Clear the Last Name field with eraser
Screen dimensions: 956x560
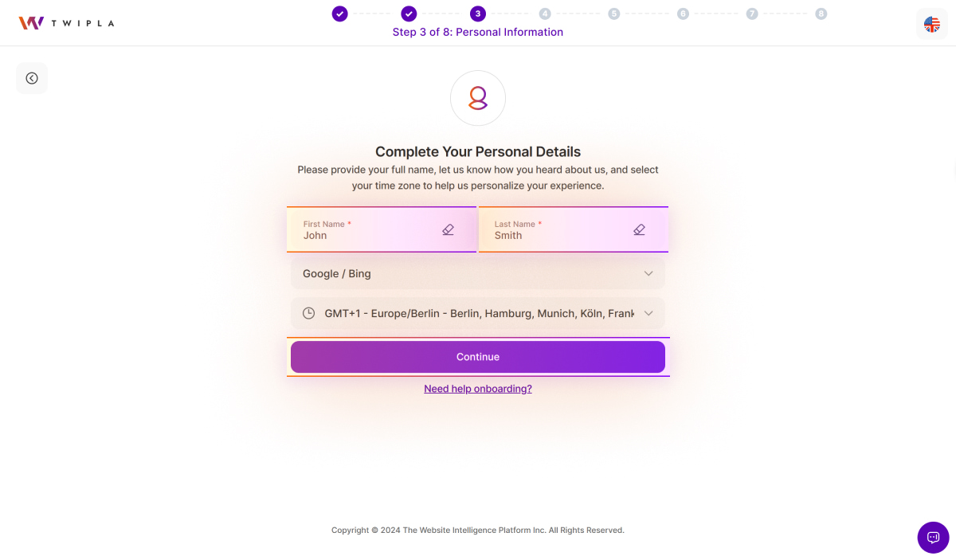pyautogui.click(x=639, y=229)
